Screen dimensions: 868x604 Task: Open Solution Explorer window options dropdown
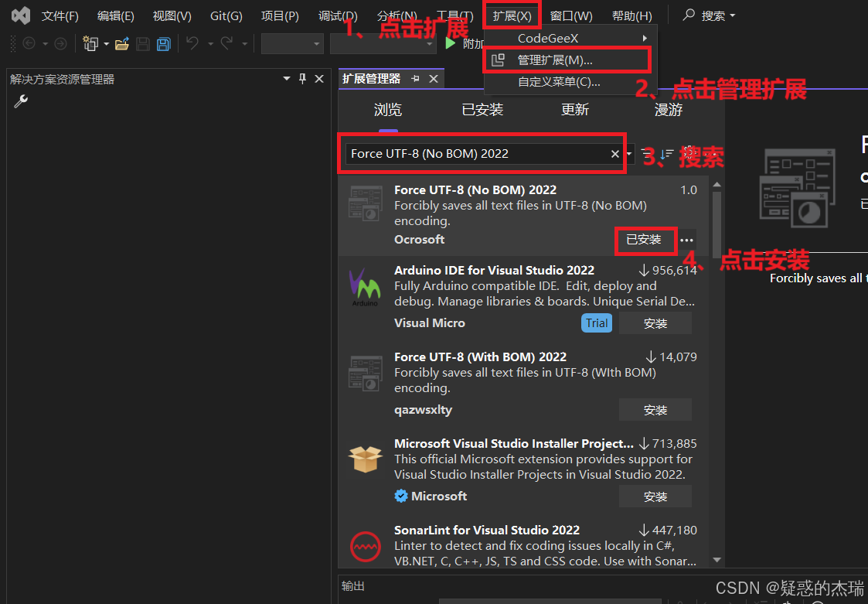coord(286,79)
